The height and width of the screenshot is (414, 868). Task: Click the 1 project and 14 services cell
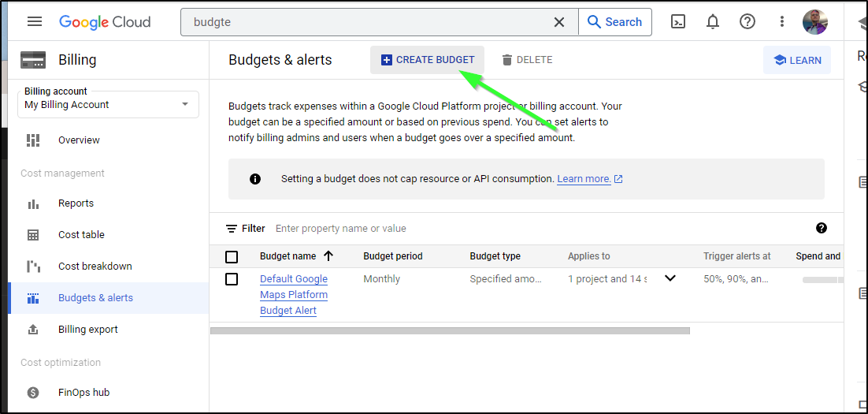(606, 279)
